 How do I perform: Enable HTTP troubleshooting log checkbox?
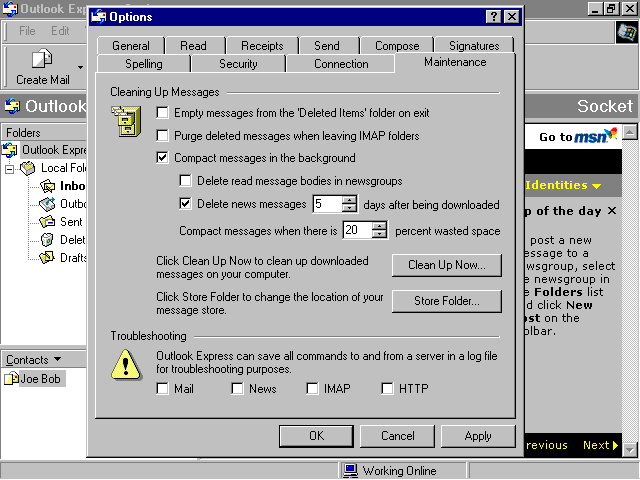pos(387,389)
